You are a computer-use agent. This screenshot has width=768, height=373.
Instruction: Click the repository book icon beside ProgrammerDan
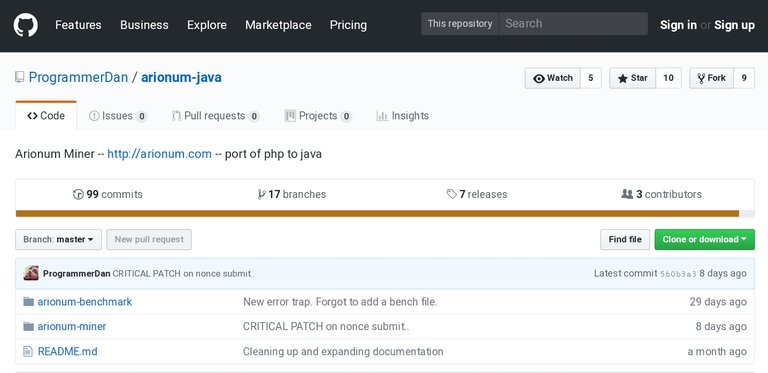tap(19, 77)
